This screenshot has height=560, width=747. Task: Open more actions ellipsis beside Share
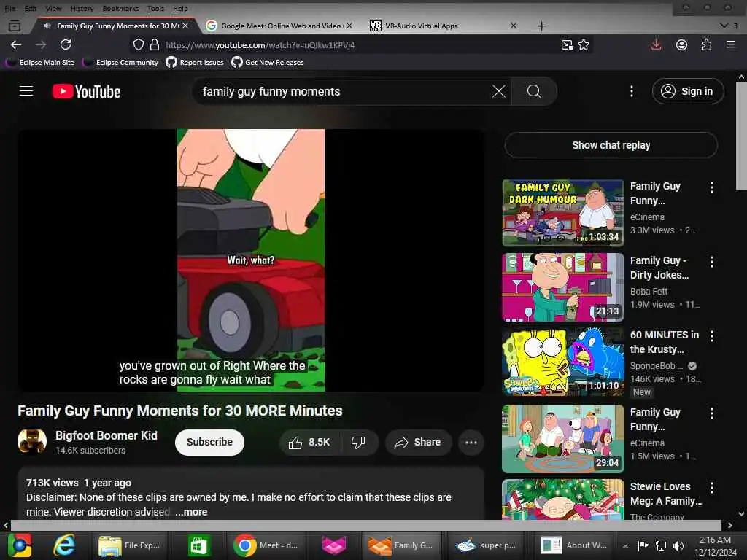471,443
